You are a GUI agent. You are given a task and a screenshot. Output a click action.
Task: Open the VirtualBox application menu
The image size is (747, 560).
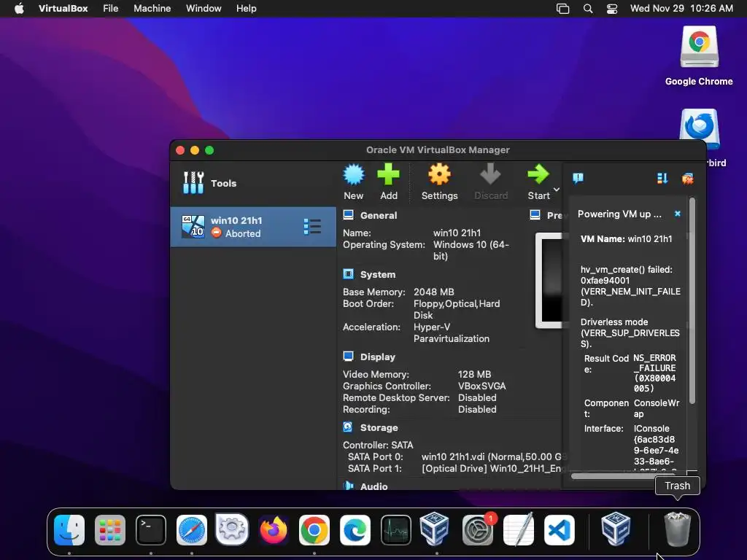click(63, 9)
